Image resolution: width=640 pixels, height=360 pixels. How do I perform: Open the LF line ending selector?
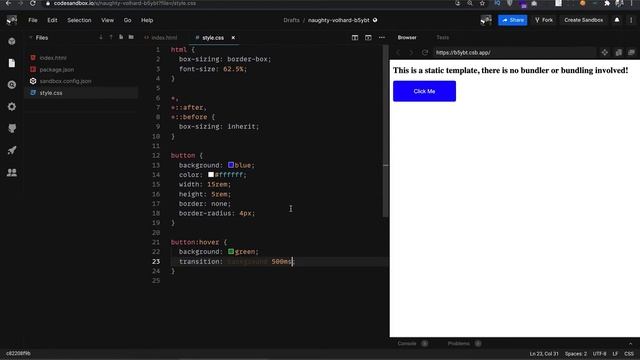pos(615,353)
